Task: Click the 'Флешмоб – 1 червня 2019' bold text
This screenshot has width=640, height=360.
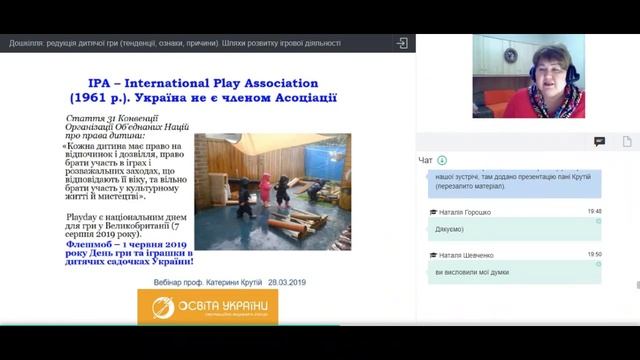Action: (x=126, y=244)
